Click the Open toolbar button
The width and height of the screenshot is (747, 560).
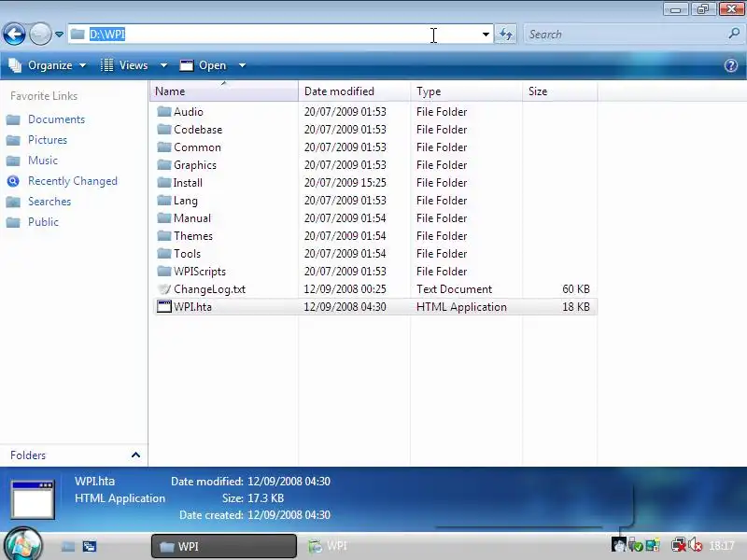[x=203, y=65]
